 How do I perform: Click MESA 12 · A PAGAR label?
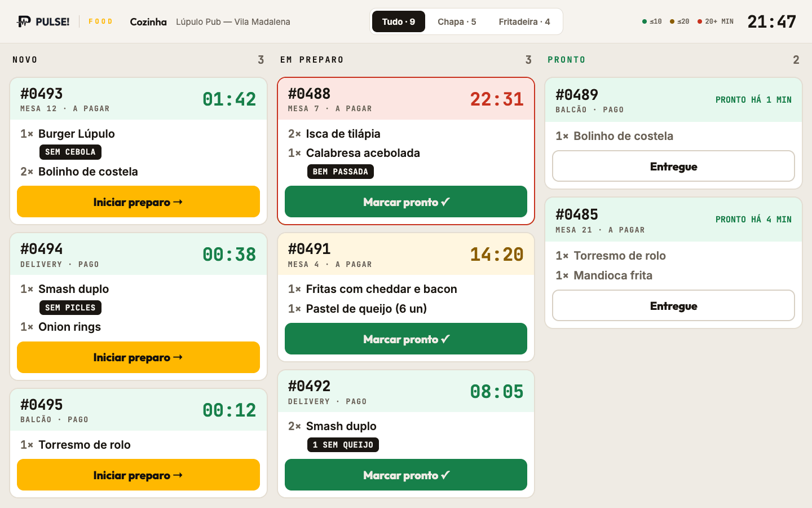65,109
